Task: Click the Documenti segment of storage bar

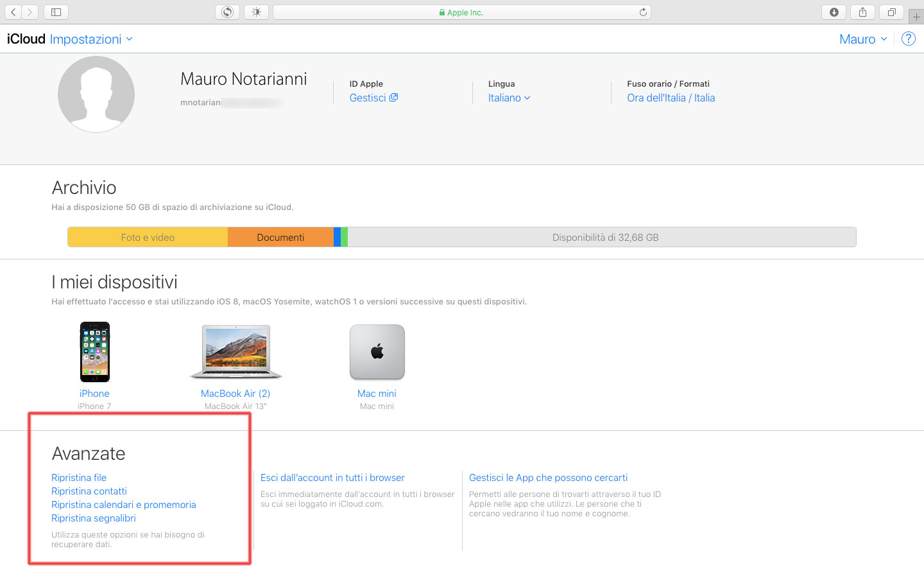Action: tap(280, 237)
